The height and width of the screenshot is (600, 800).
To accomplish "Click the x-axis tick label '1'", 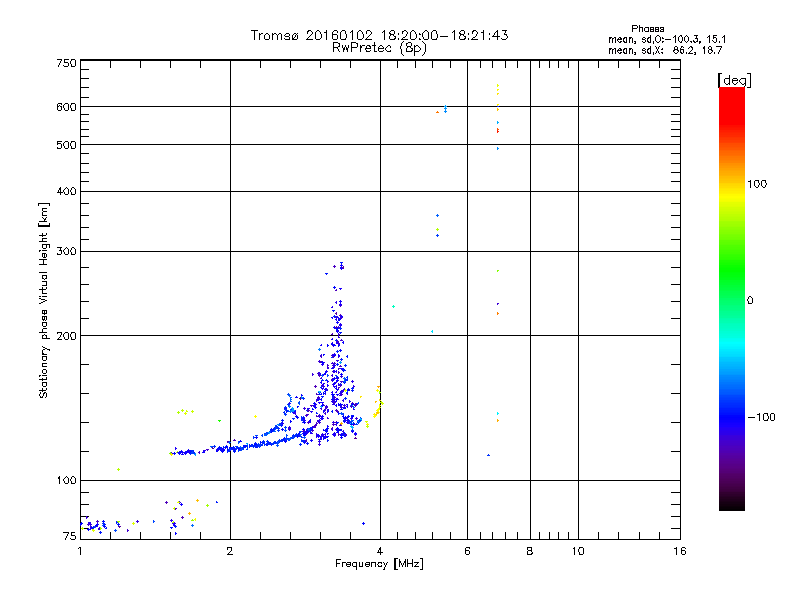I will (x=80, y=551).
